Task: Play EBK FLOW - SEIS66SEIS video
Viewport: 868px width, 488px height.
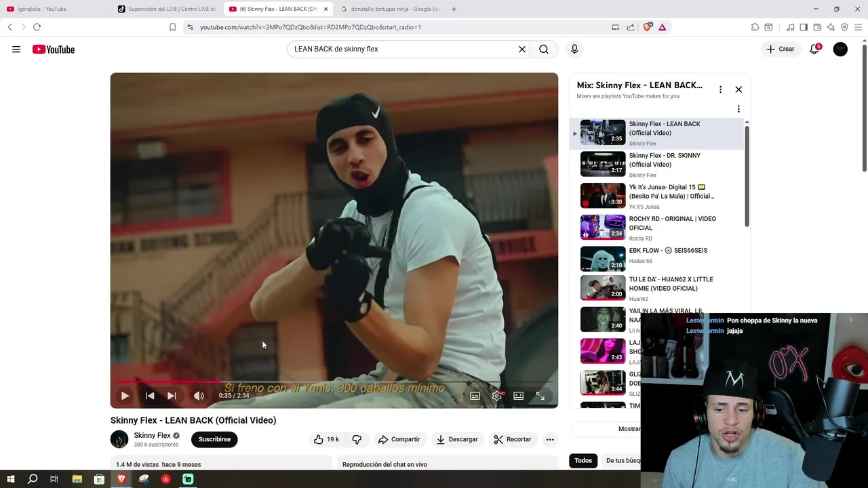Action: coord(658,259)
